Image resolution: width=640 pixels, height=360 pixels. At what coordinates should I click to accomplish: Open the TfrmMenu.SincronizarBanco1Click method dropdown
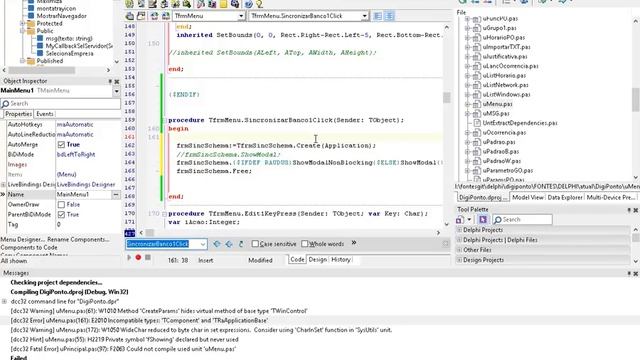tap(364, 16)
